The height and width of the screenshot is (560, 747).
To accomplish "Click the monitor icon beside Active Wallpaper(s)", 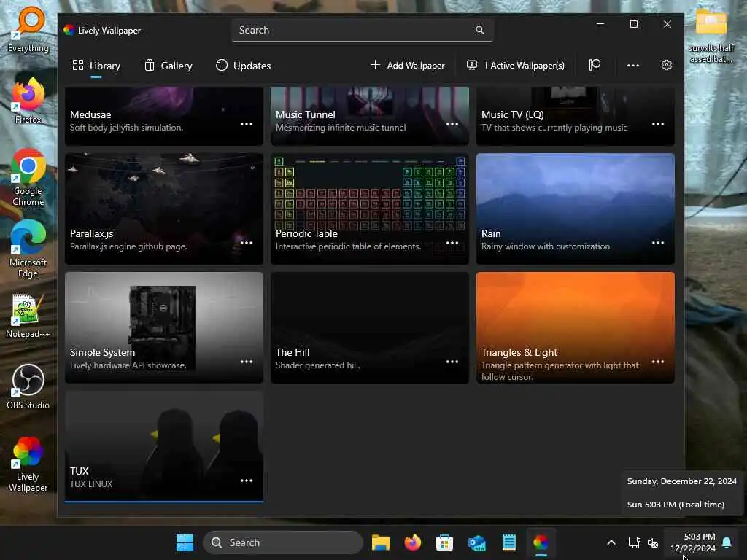I will 472,65.
